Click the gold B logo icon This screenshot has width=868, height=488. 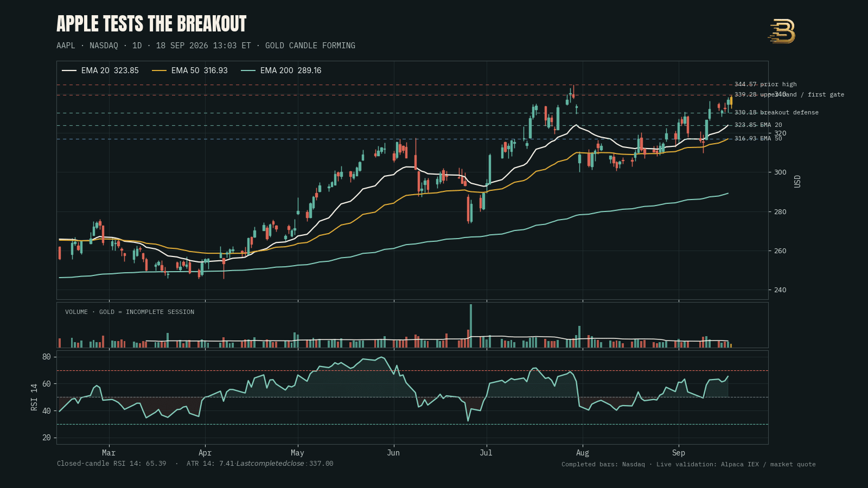pos(782,31)
